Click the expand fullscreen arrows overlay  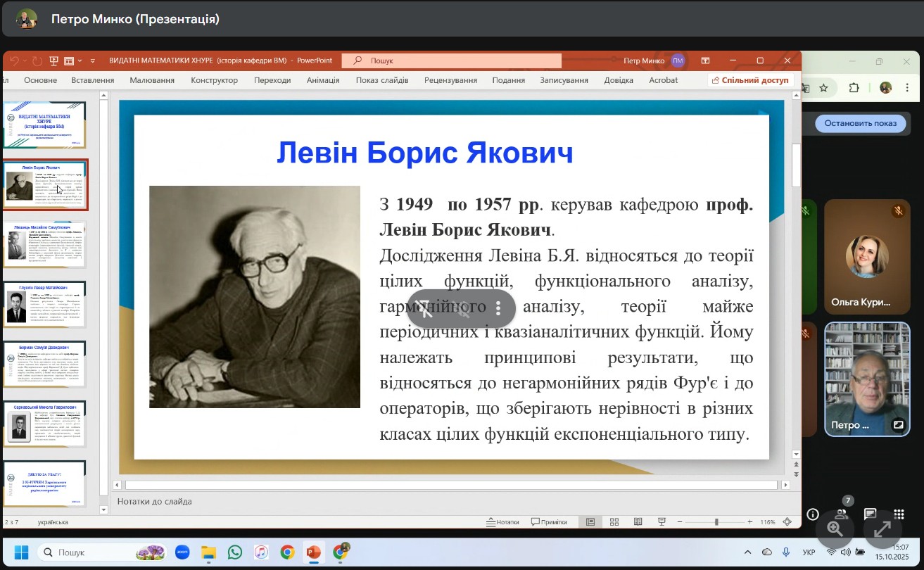pyautogui.click(x=882, y=528)
